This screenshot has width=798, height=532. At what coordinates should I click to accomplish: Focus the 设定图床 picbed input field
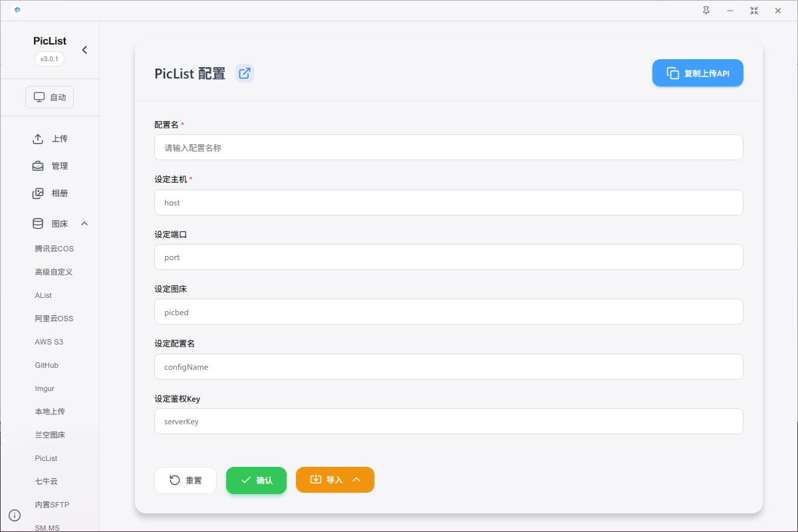(449, 311)
